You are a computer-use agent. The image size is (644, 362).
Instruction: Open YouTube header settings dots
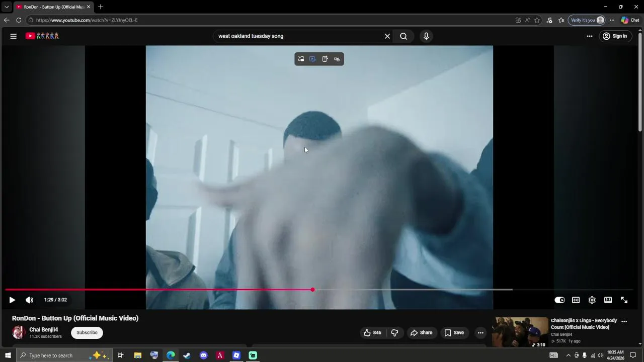click(x=590, y=36)
